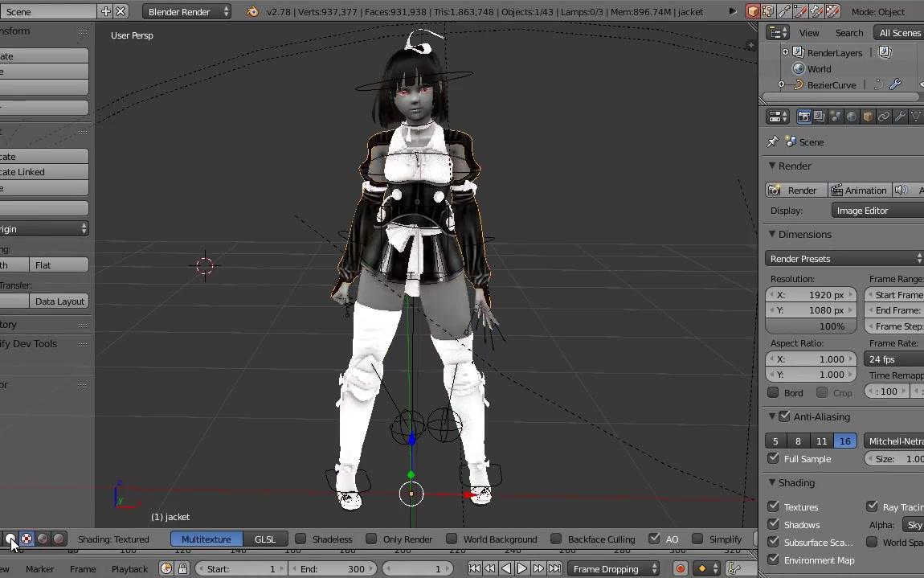
Task: Expand BezierCurve in the outliner
Action: [x=782, y=84]
